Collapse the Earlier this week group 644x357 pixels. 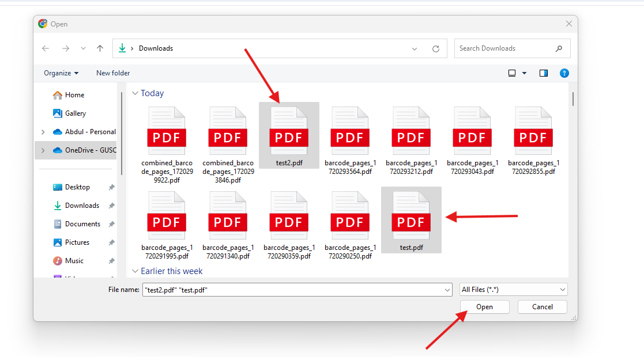pyautogui.click(x=135, y=271)
